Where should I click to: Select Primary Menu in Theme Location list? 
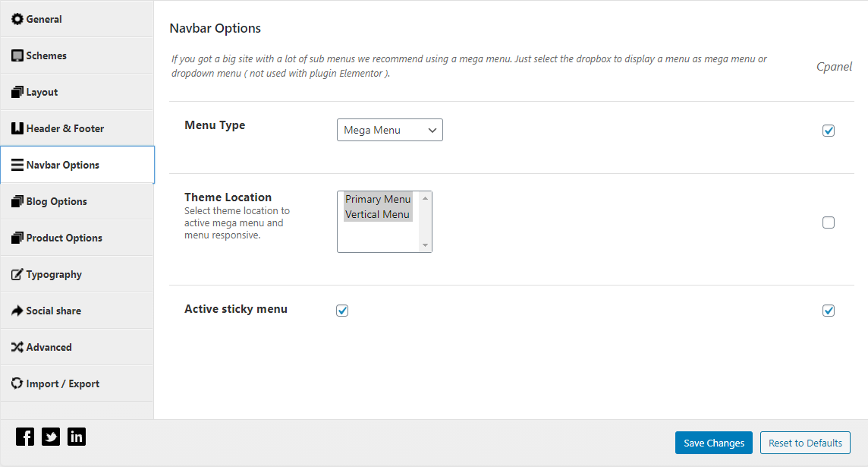pyautogui.click(x=378, y=199)
